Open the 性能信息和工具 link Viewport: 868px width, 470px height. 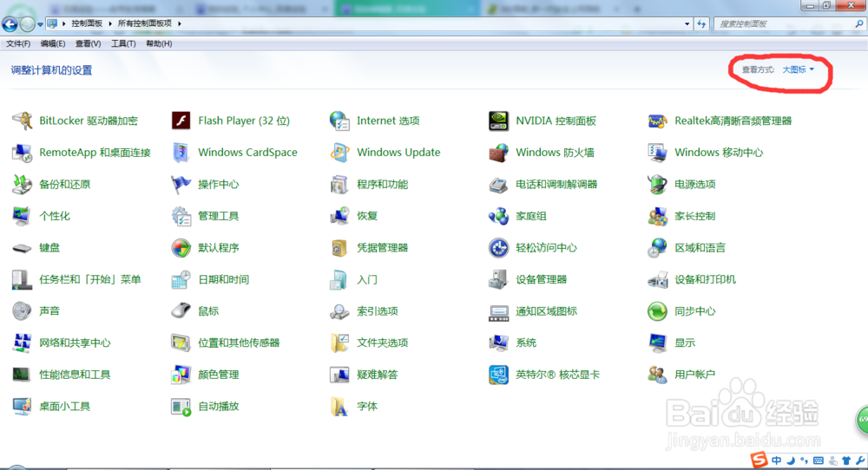[75, 375]
